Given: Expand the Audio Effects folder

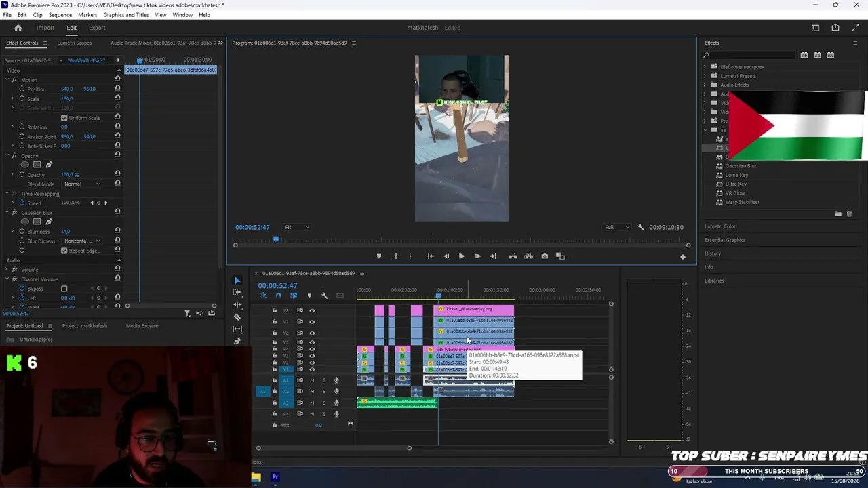Looking at the screenshot, I should (705, 85).
